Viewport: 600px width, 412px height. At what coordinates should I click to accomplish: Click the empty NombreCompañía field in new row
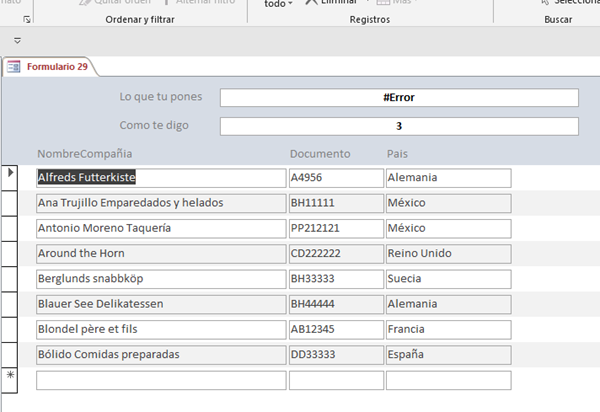coord(160,380)
